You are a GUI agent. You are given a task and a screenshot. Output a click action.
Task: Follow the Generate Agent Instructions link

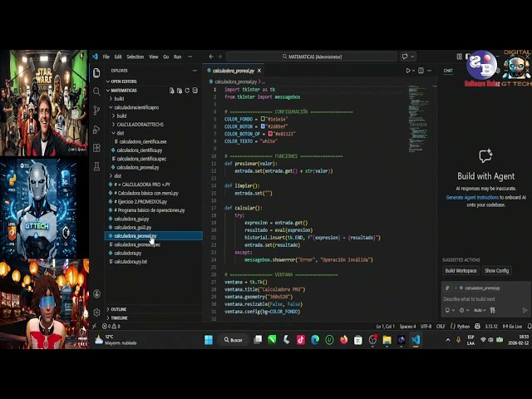pos(472,198)
